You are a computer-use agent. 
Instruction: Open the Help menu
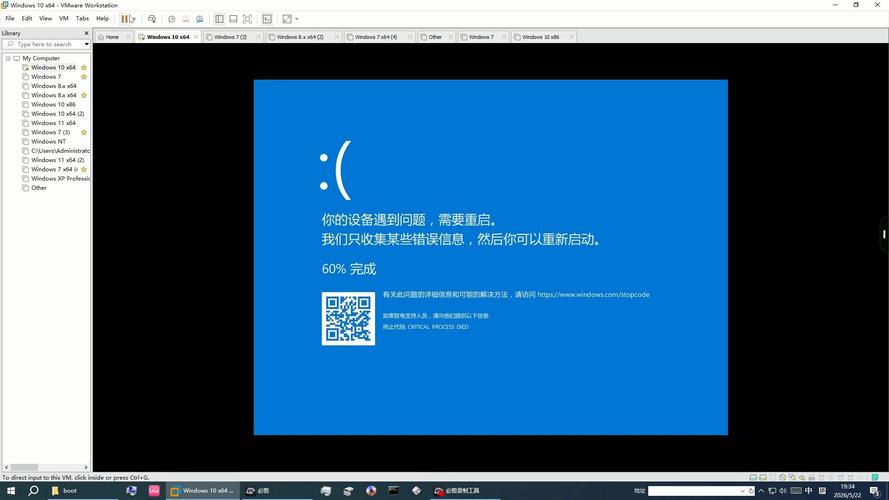[x=102, y=18]
